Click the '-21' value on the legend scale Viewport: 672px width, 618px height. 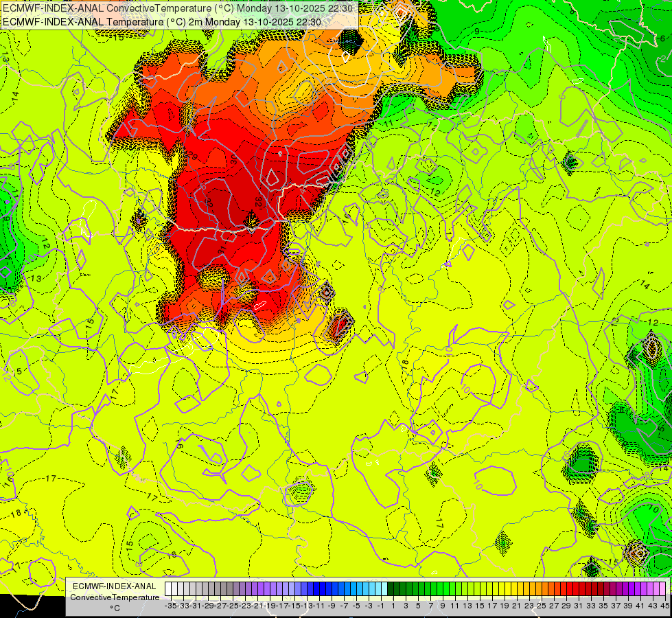pyautogui.click(x=257, y=606)
